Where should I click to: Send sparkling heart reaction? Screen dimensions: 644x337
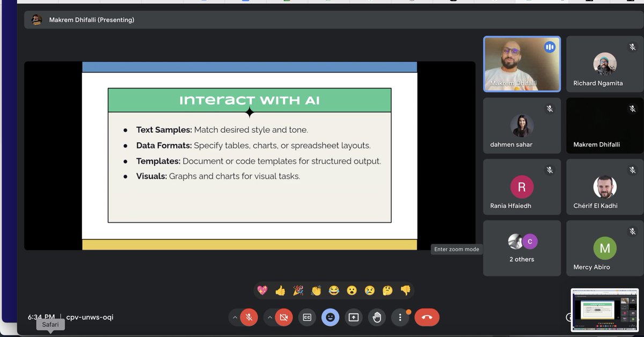(262, 290)
